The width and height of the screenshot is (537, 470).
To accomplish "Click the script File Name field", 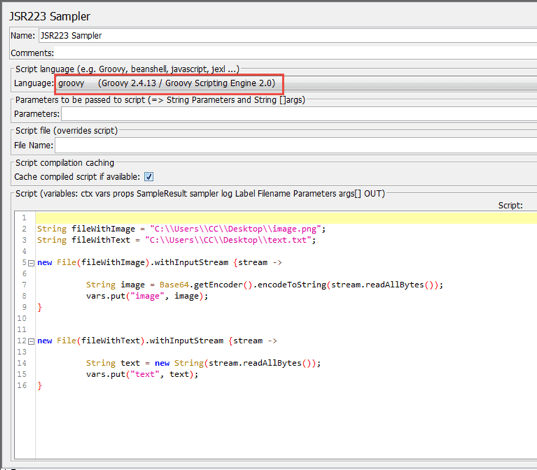I will point(296,145).
